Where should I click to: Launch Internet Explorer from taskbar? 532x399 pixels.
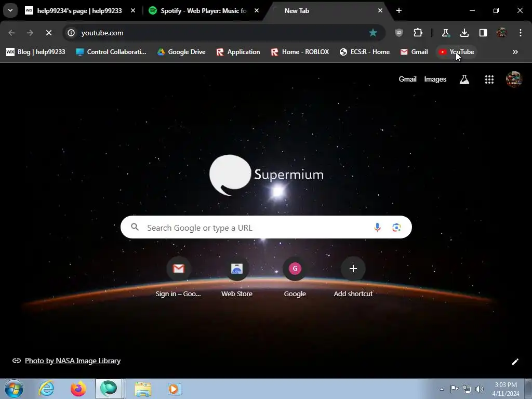pos(46,389)
